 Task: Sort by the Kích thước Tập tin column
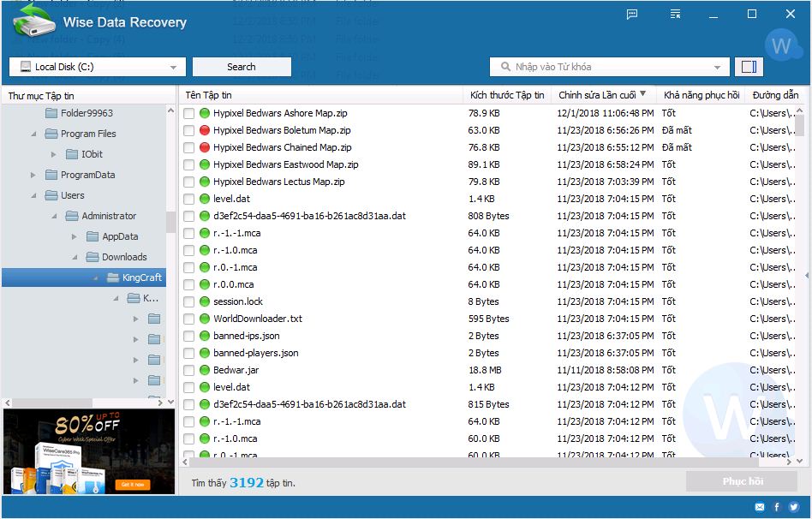coord(506,95)
